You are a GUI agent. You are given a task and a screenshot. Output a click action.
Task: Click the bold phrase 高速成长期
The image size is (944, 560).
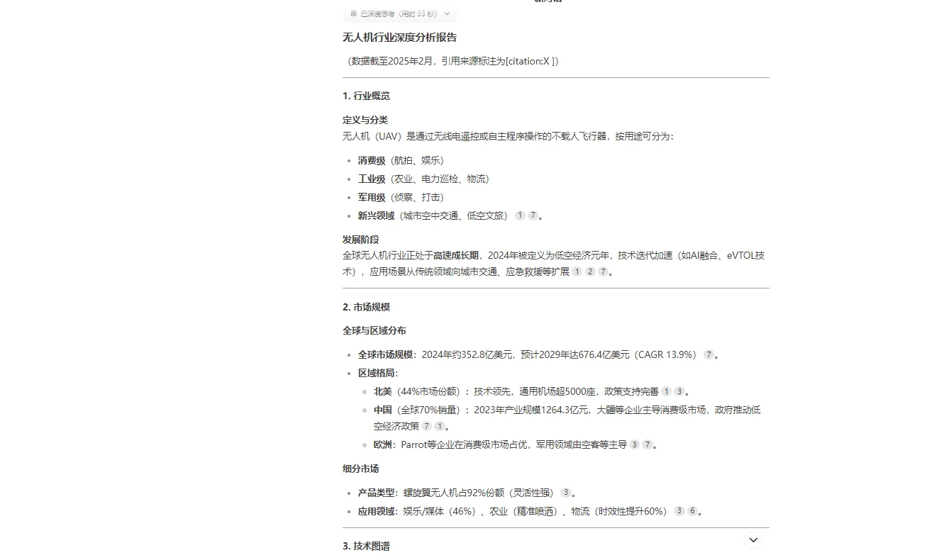[x=456, y=255]
